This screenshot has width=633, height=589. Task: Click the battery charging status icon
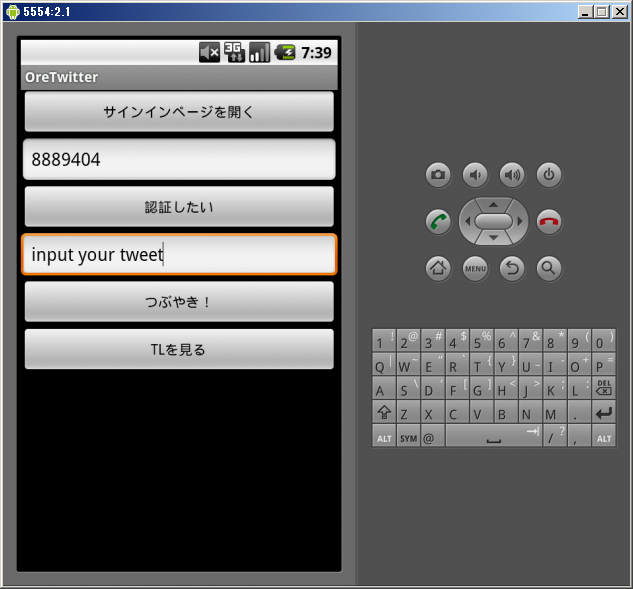pos(285,52)
